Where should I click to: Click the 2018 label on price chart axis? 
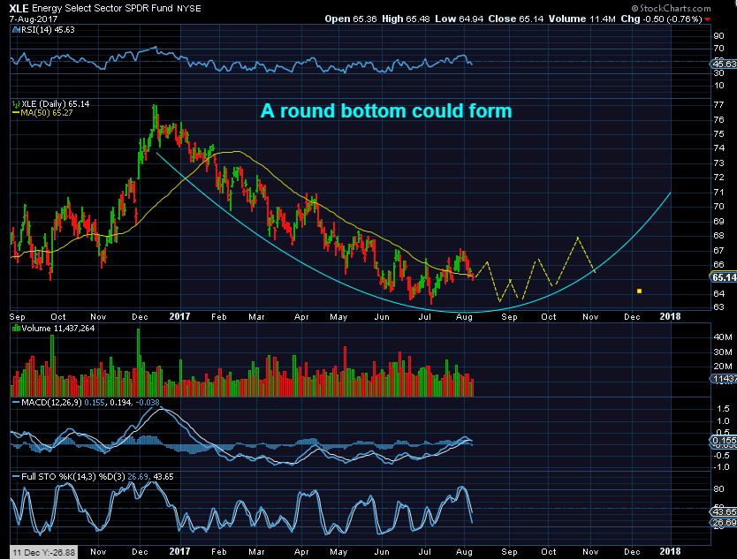coord(670,316)
